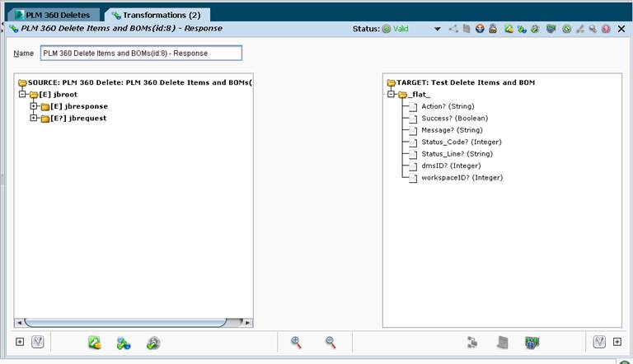Click the target pane expand-all plus icon
Image resolution: width=633 pixels, height=364 pixels.
pos(617,343)
